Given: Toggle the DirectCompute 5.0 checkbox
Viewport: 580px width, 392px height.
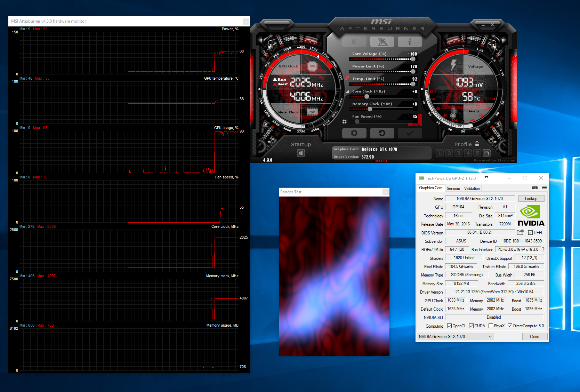Looking at the screenshot, I should pos(510,326).
